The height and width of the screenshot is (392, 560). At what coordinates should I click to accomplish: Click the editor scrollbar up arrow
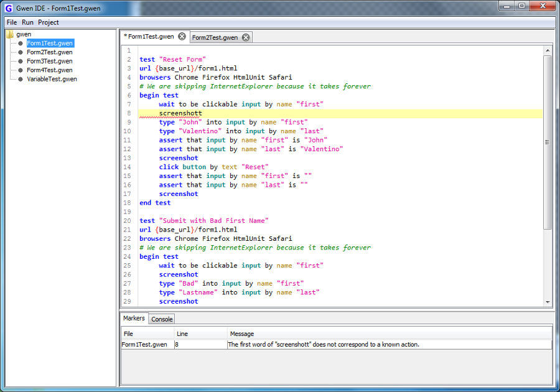point(548,50)
